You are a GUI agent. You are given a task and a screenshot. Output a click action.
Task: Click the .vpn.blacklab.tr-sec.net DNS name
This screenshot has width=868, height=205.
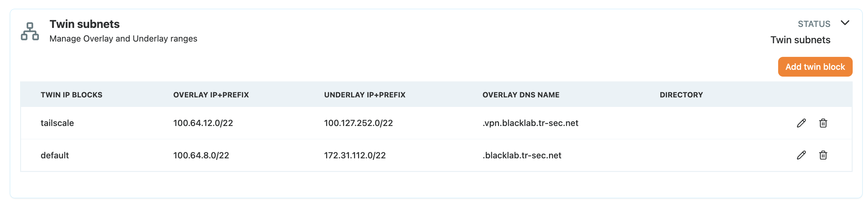[530, 123]
